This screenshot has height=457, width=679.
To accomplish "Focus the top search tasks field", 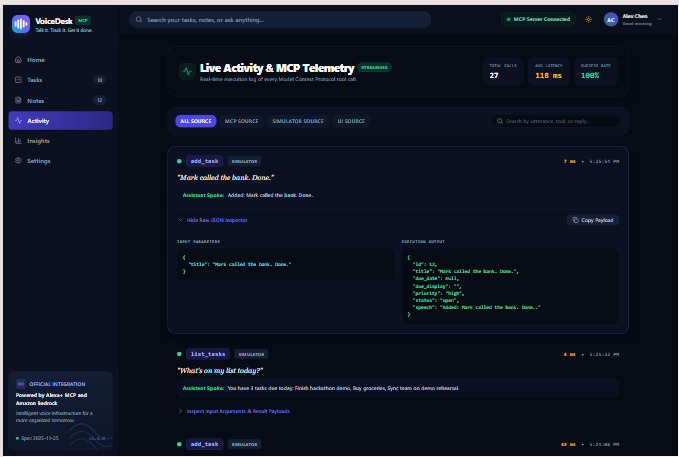I will tap(280, 19).
